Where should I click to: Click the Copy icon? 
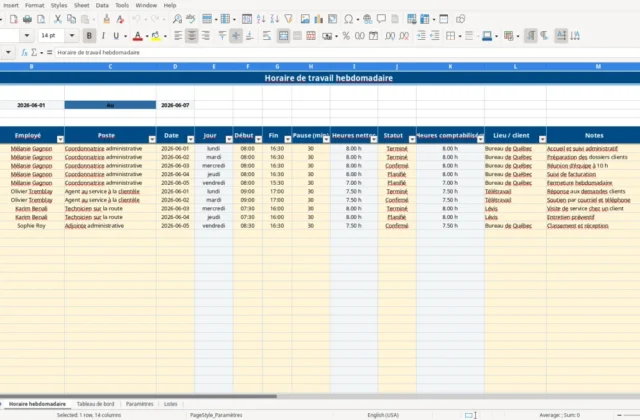click(x=71, y=19)
